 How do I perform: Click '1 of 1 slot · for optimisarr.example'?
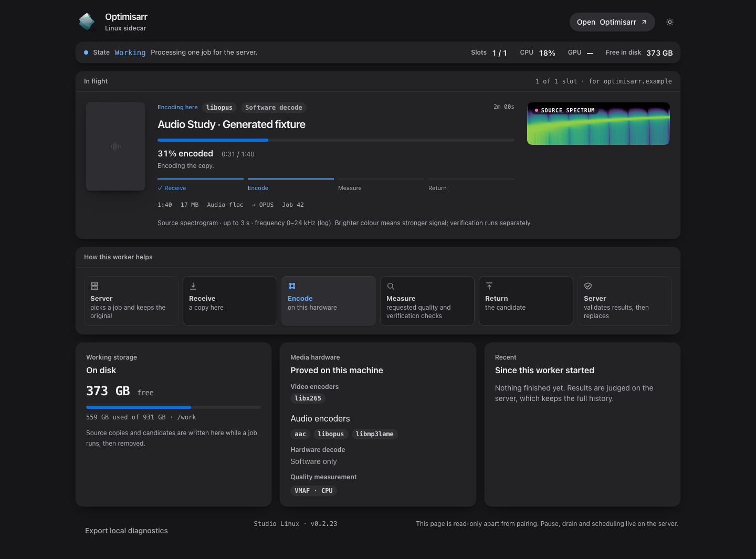click(604, 81)
